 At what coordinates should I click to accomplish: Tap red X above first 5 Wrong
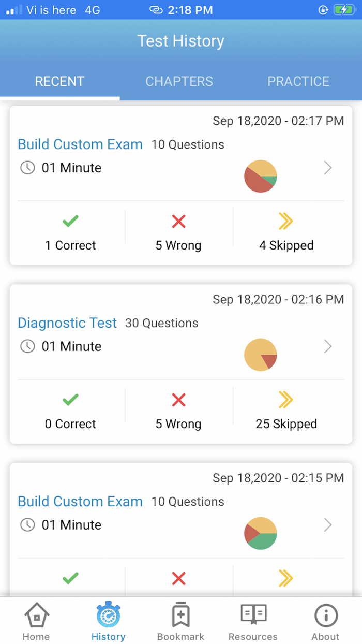(x=178, y=222)
